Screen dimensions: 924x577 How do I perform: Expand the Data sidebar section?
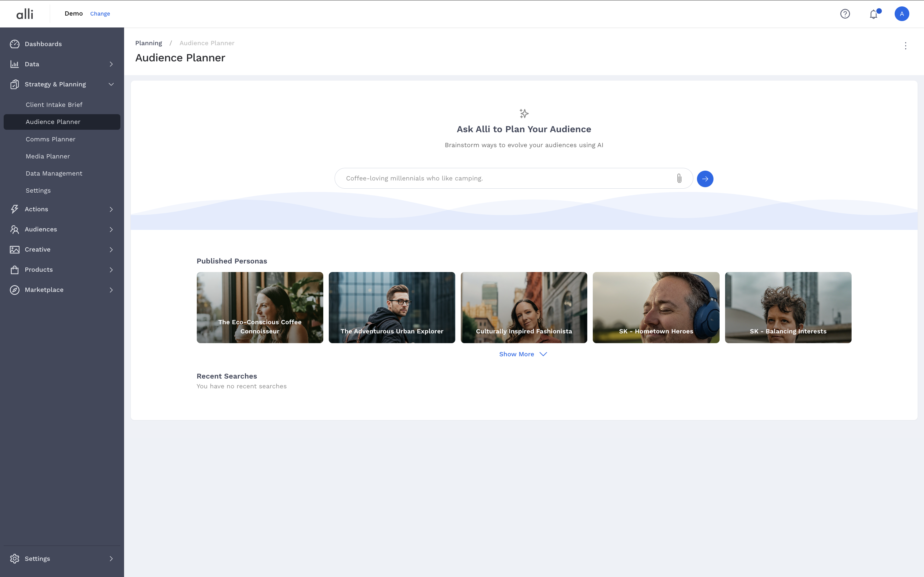coord(111,64)
